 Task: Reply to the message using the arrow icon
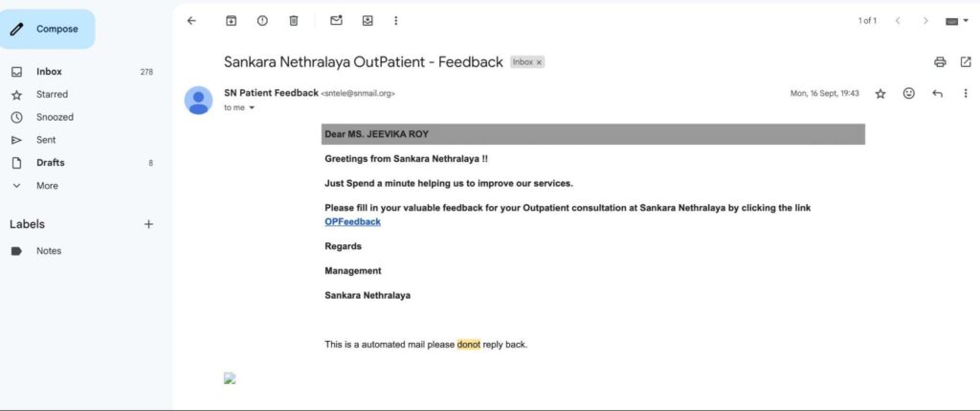pos(937,94)
